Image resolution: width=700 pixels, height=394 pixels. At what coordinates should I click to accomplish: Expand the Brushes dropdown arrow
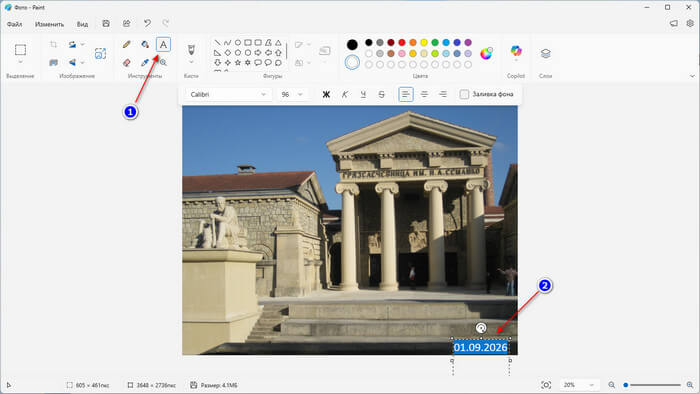click(x=191, y=62)
